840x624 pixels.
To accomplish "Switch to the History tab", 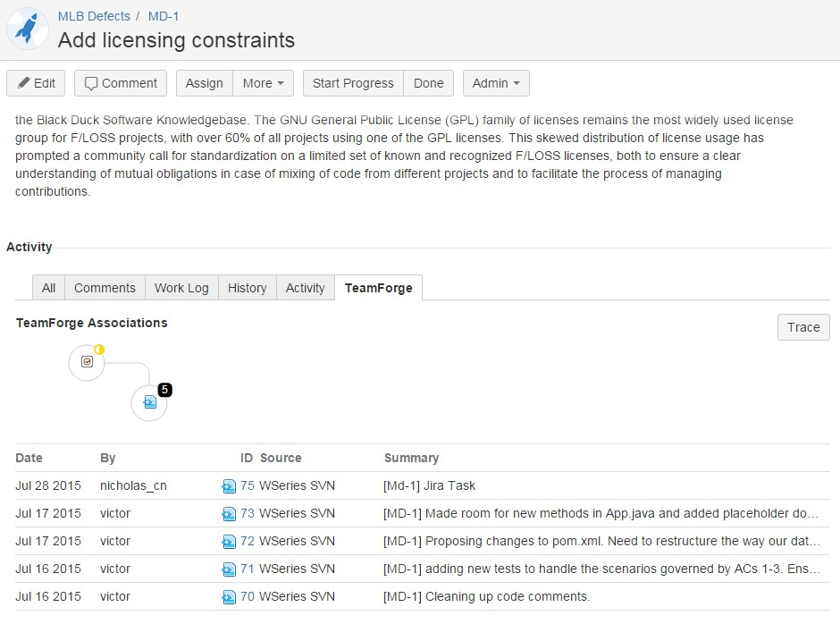I will coord(247,288).
